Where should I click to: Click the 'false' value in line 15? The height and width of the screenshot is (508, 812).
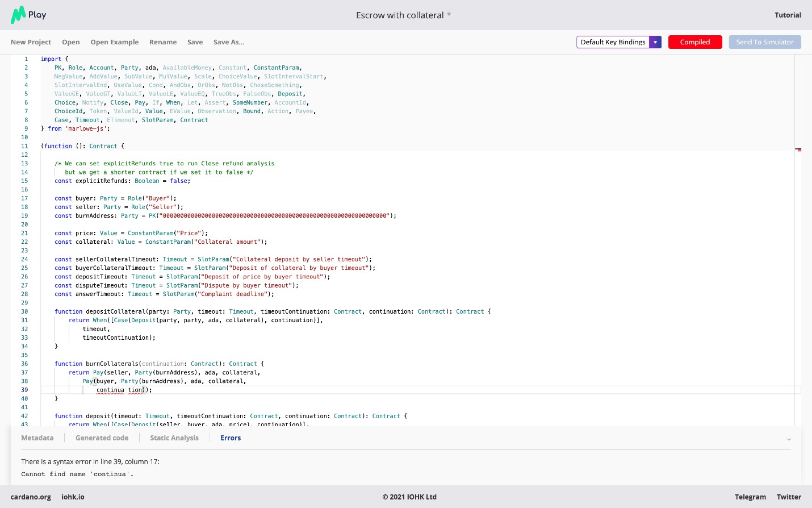[178, 181]
